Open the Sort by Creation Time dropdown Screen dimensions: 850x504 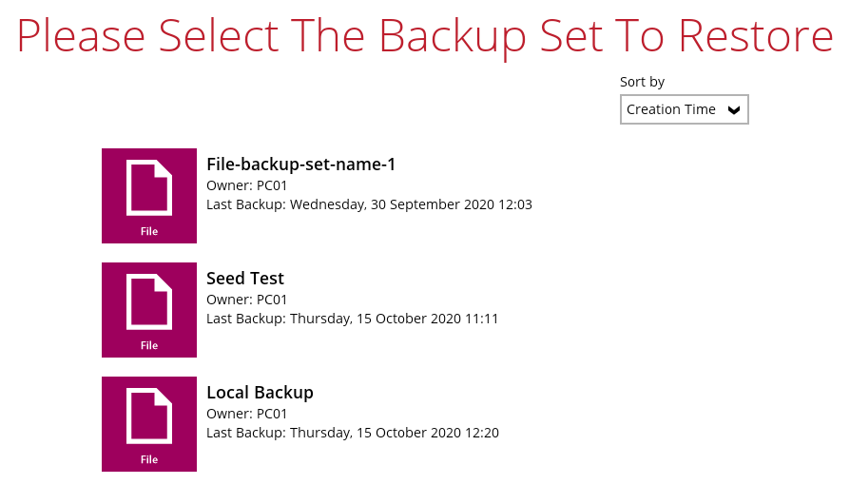pyautogui.click(x=684, y=109)
